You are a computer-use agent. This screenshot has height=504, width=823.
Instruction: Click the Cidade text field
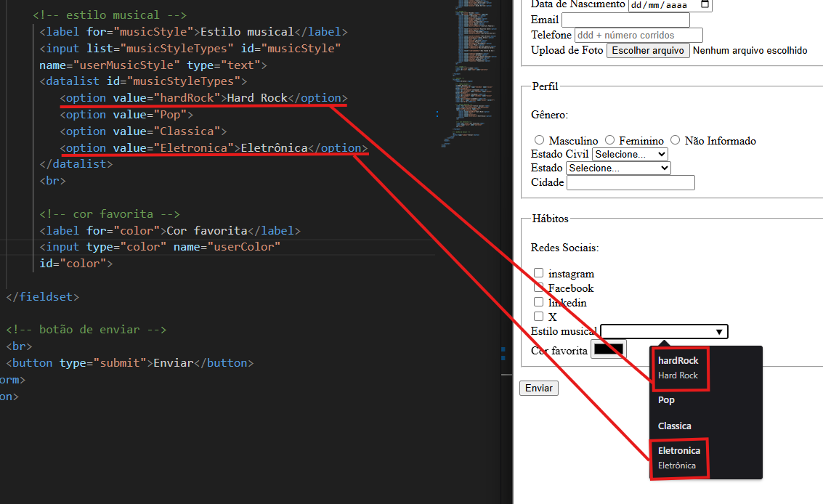click(631, 183)
